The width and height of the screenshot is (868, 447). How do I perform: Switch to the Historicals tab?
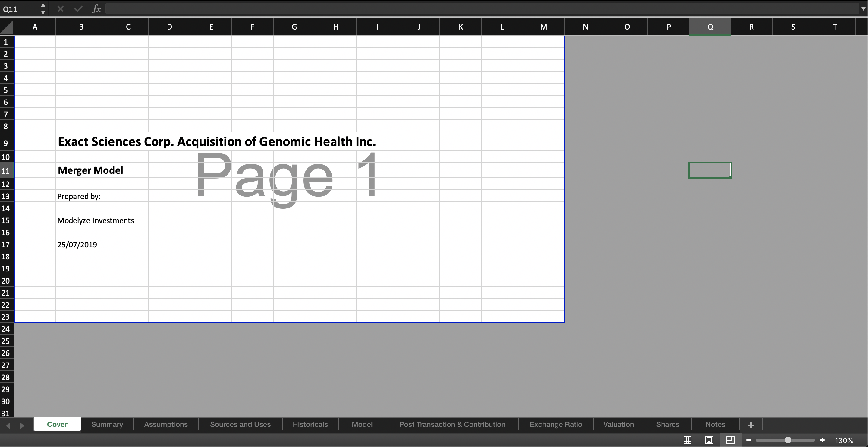310,424
